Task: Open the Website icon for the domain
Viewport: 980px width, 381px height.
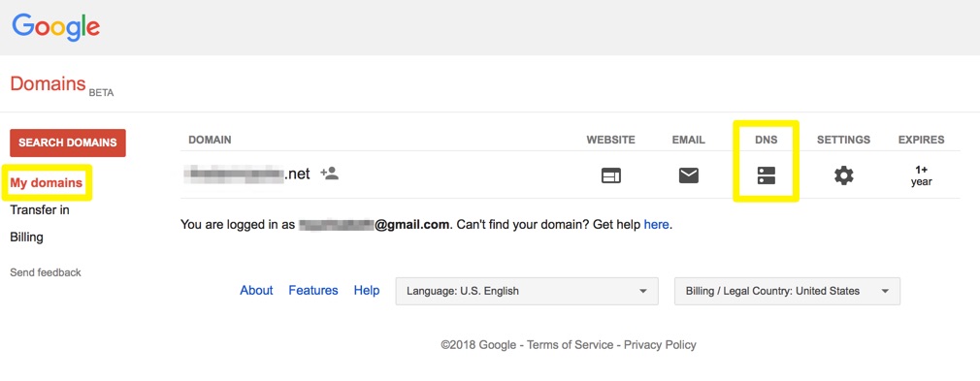Action: pos(610,176)
